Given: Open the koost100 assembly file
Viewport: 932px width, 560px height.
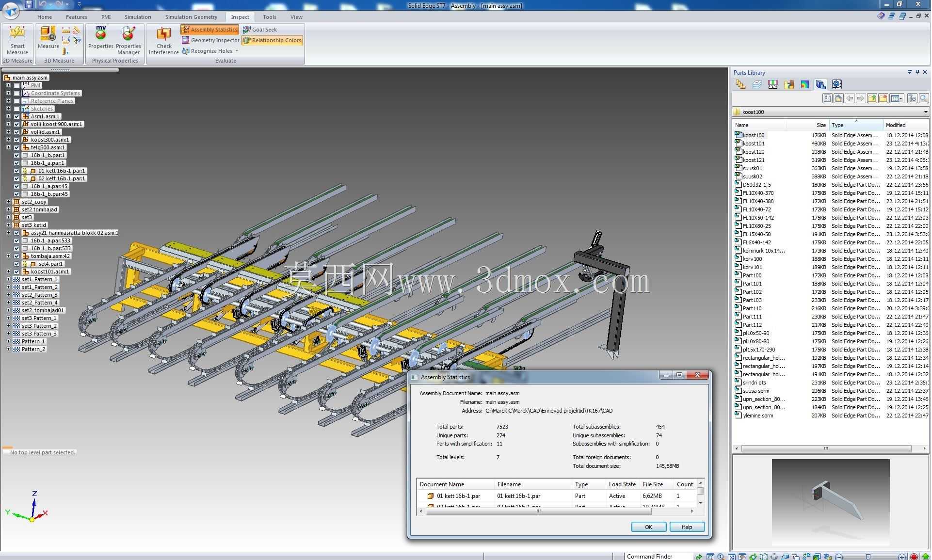Looking at the screenshot, I should pyautogui.click(x=753, y=135).
